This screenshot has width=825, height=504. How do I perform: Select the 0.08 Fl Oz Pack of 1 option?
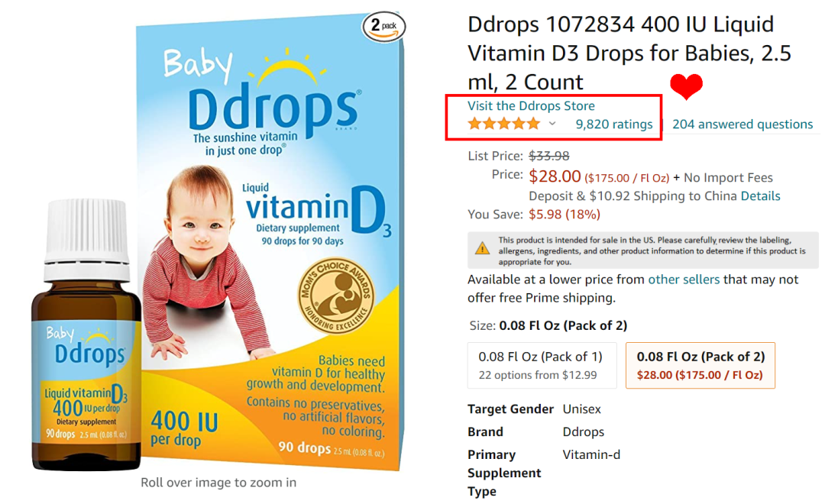click(542, 366)
